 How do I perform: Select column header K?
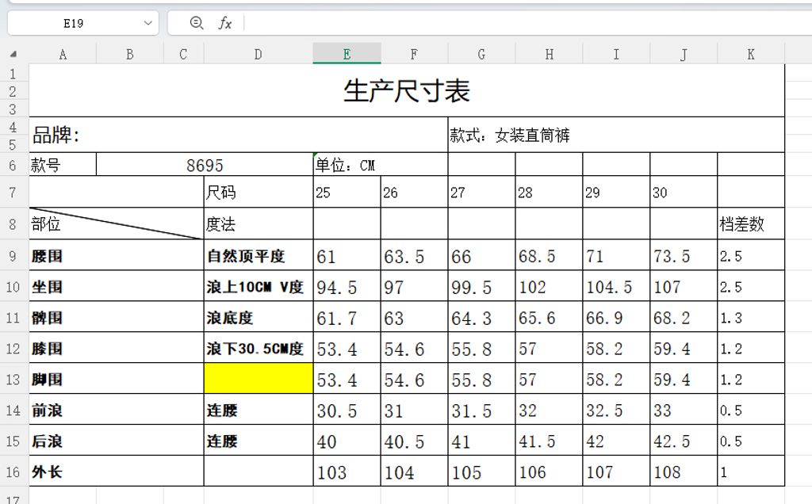click(750, 54)
